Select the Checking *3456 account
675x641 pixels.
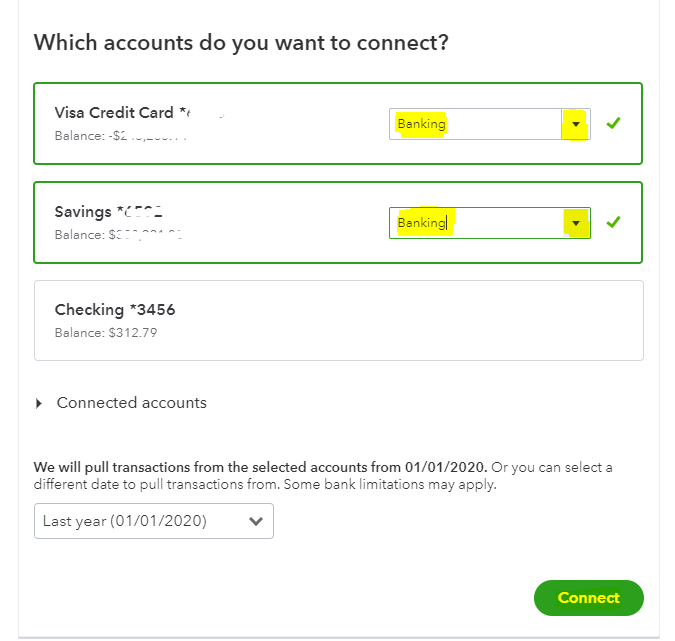(x=338, y=320)
